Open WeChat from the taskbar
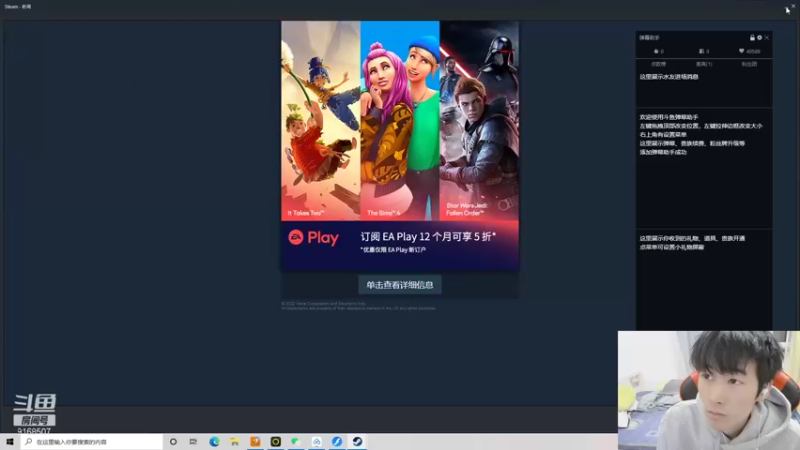 [296, 442]
